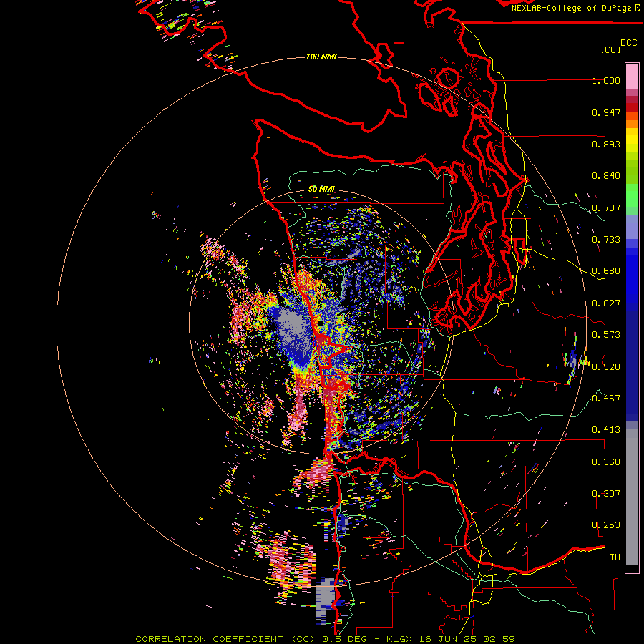Click the black KLGX radar site dot
Viewport: 644px width, 644px height.
(x=320, y=323)
